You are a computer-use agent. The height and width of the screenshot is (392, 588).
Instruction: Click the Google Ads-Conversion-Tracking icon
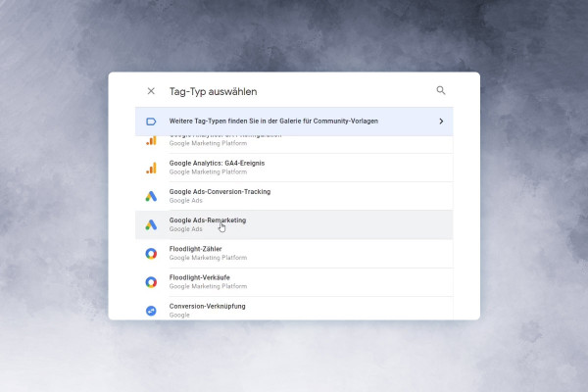(151, 196)
